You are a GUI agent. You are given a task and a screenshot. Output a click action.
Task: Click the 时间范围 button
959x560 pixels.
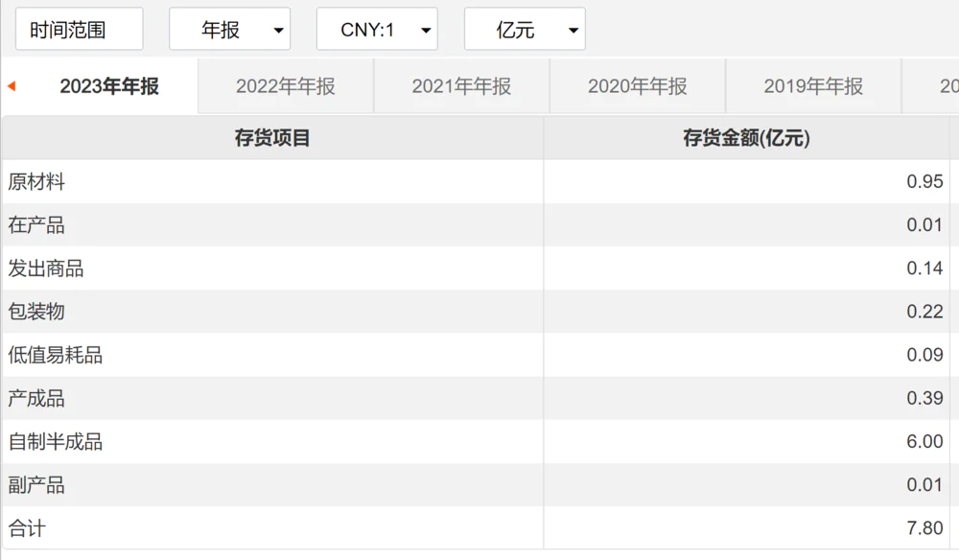(x=79, y=29)
